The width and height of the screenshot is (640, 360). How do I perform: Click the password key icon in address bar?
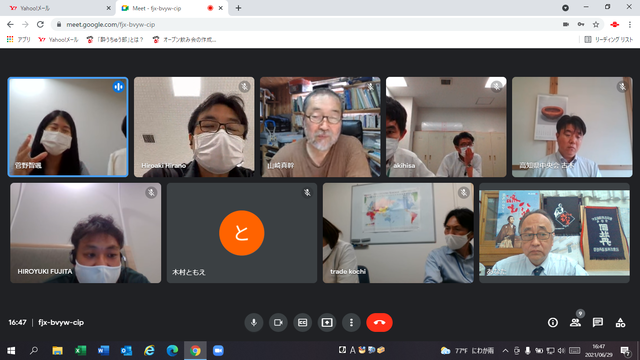(x=581, y=24)
